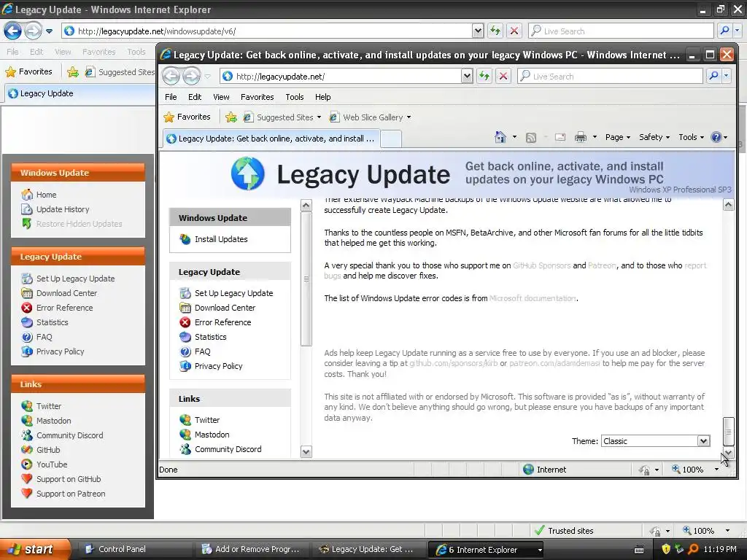747x560 pixels.
Task: Click the down arrow of the page sidebar scrollbar
Action: click(x=306, y=451)
